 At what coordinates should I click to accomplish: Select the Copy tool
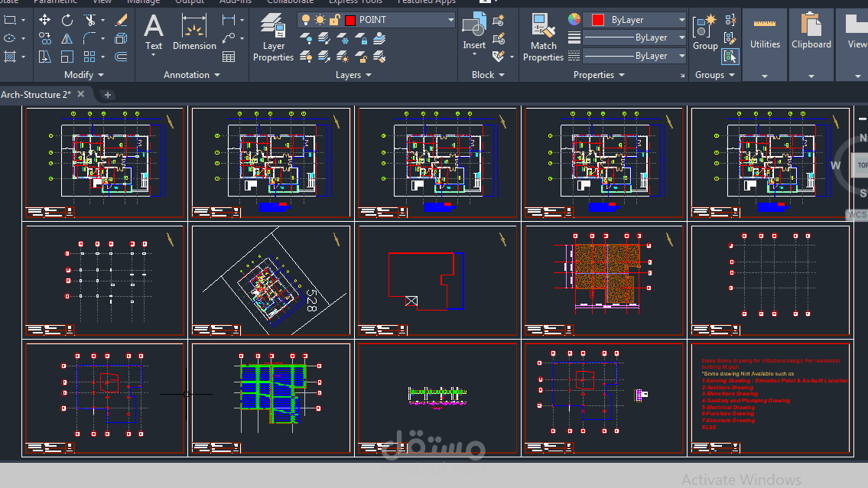[x=45, y=38]
